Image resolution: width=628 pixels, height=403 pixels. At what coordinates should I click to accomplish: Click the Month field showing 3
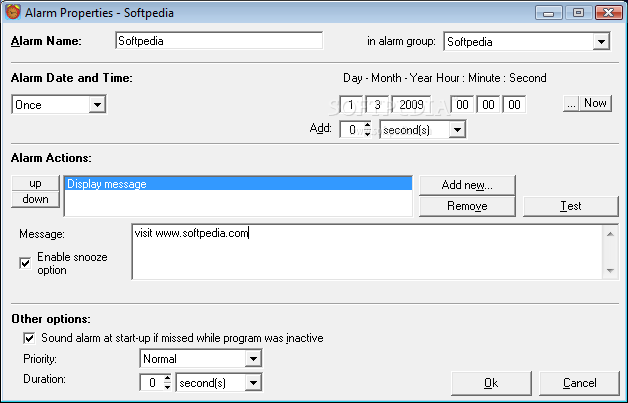(377, 105)
